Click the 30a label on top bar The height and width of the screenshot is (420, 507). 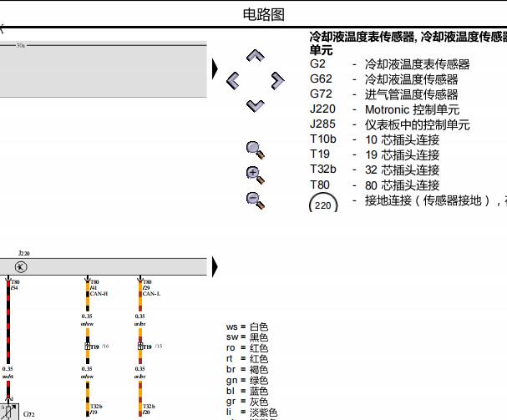click(21, 46)
